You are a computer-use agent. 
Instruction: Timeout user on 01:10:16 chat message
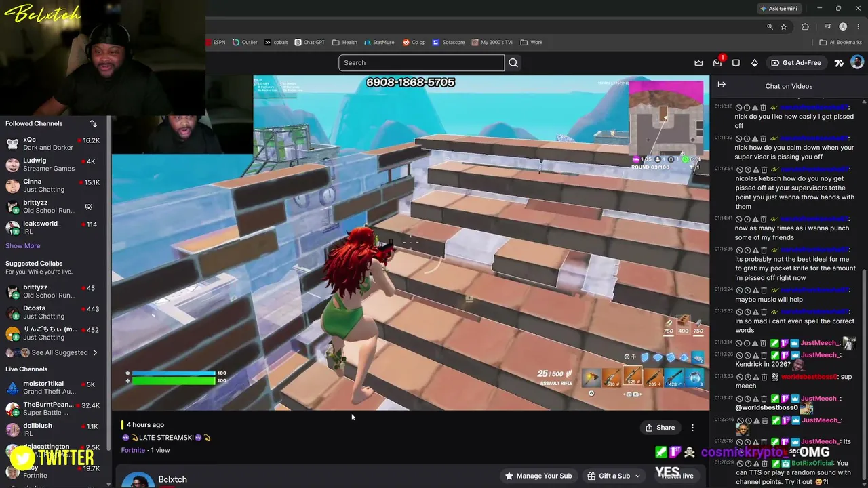pos(747,108)
